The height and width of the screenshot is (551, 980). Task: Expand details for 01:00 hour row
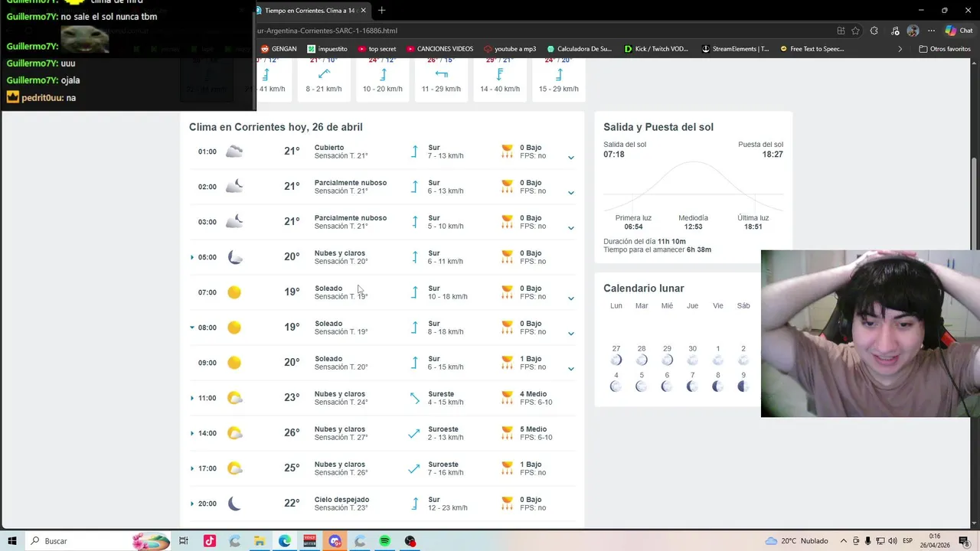571,158
